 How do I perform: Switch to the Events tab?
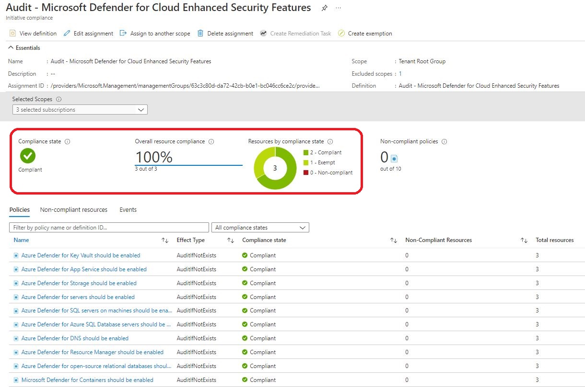[x=128, y=210]
